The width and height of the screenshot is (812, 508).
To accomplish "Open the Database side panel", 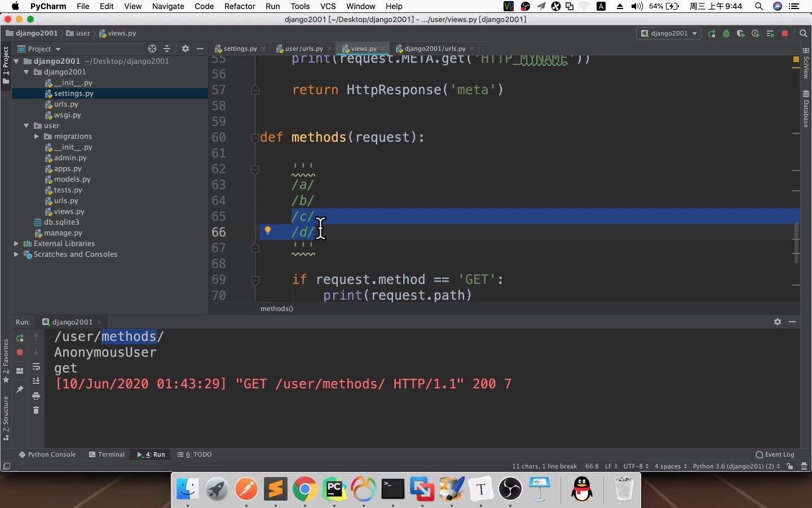I will (806, 110).
